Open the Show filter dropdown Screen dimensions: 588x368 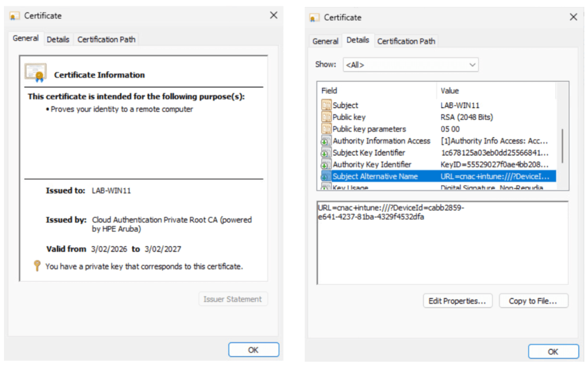coord(410,65)
